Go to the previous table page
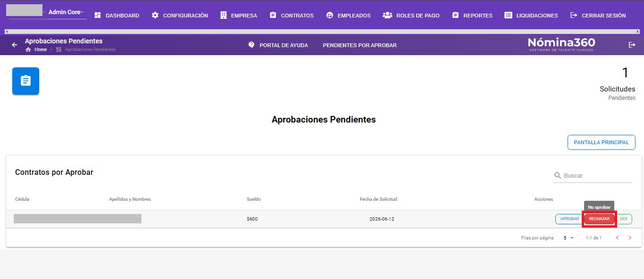The image size is (644, 279). pos(617,238)
